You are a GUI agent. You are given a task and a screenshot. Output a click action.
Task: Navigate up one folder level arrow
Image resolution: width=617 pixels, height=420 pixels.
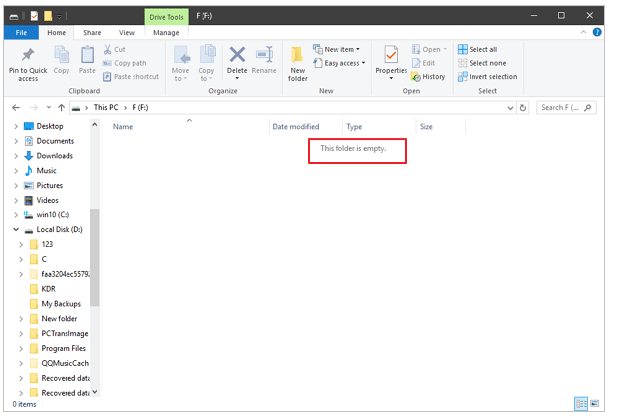tap(63, 107)
